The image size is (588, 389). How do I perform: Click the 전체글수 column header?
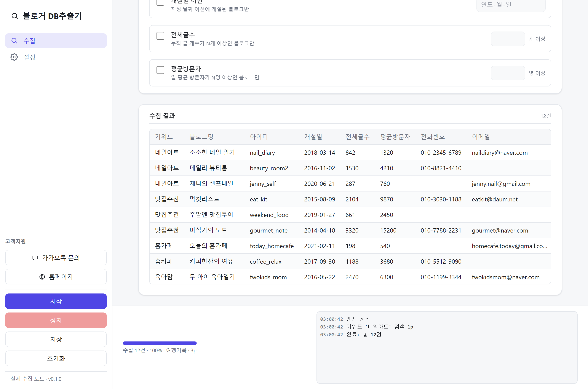[x=358, y=137]
